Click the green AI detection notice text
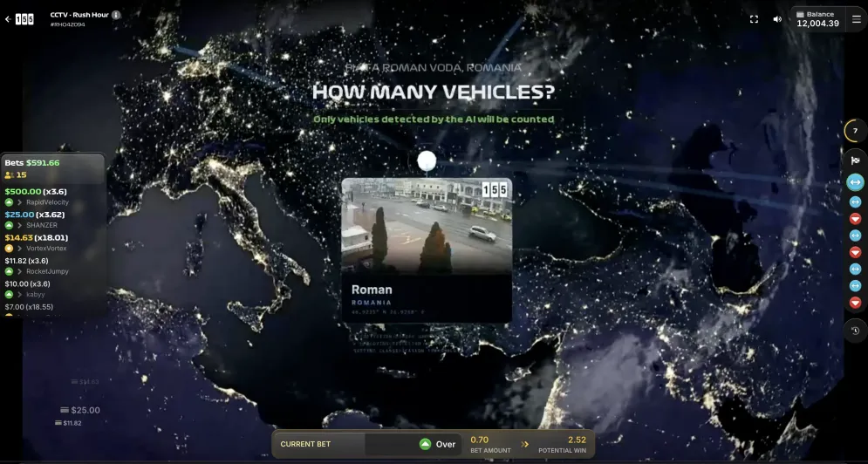This screenshot has height=464, width=868. (x=434, y=119)
